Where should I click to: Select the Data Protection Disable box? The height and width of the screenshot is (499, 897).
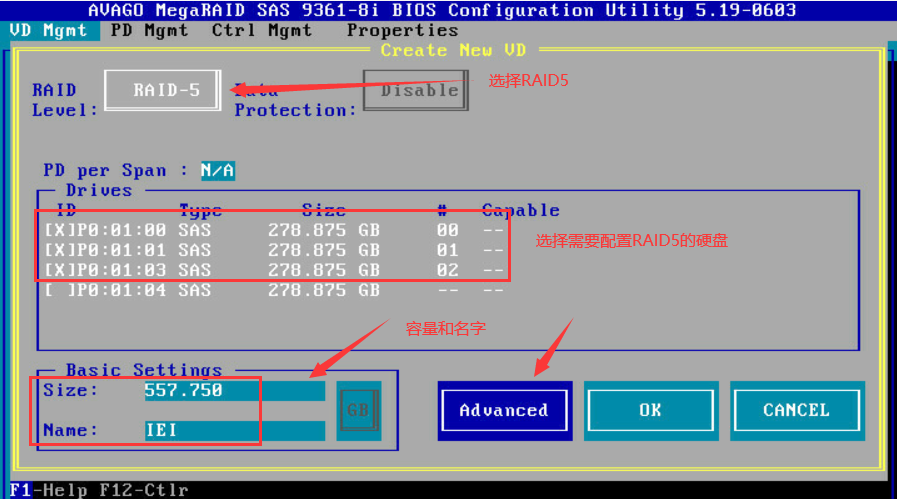coord(416,90)
